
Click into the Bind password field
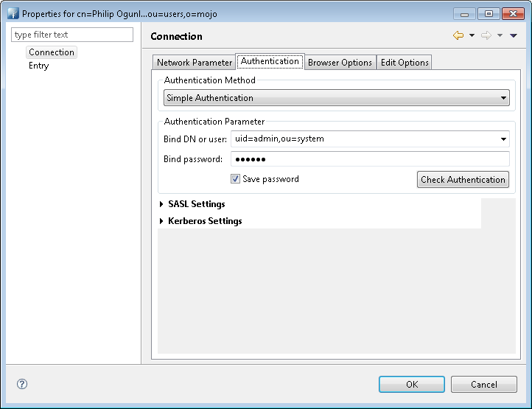(x=370, y=159)
